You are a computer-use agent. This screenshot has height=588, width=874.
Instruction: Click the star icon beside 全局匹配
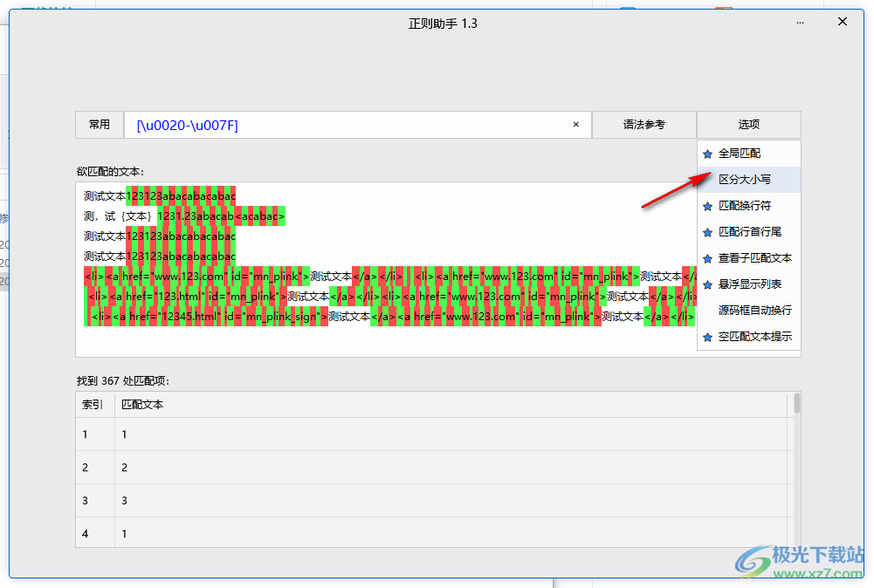708,154
